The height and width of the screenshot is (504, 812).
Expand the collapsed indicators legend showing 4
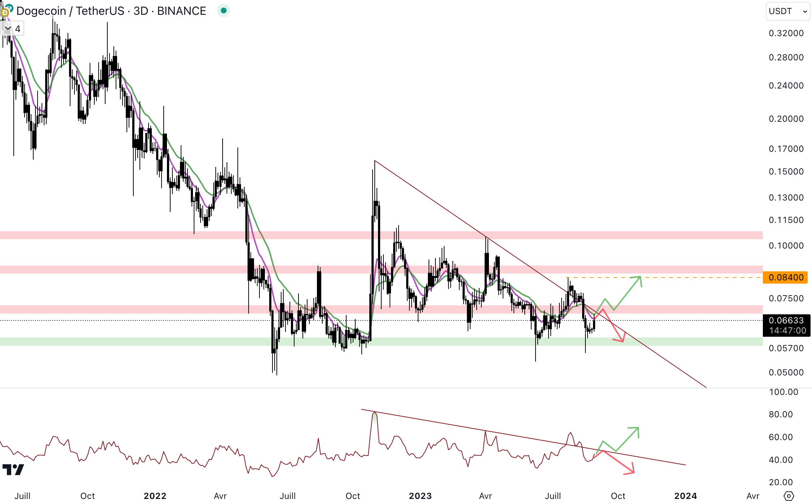pos(13,29)
